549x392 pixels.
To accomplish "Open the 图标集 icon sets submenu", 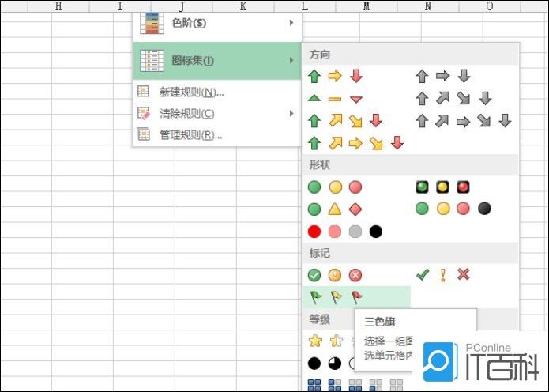I will coord(217,61).
